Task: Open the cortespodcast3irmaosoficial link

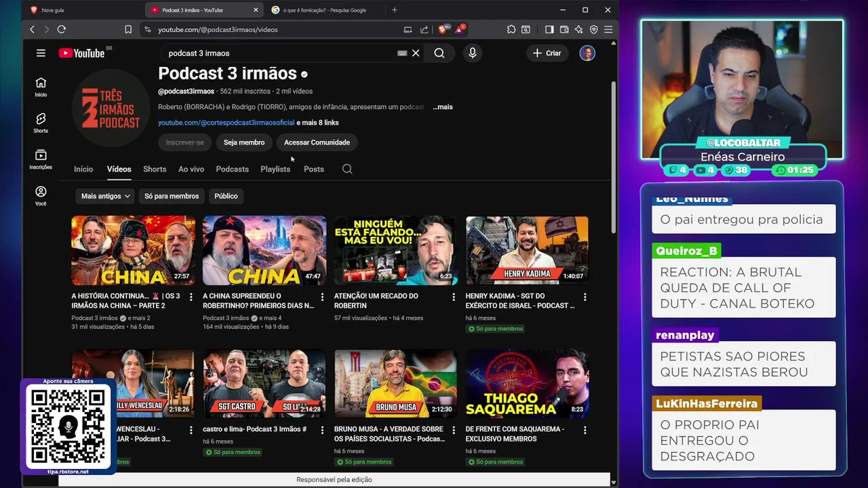Action: click(x=226, y=123)
